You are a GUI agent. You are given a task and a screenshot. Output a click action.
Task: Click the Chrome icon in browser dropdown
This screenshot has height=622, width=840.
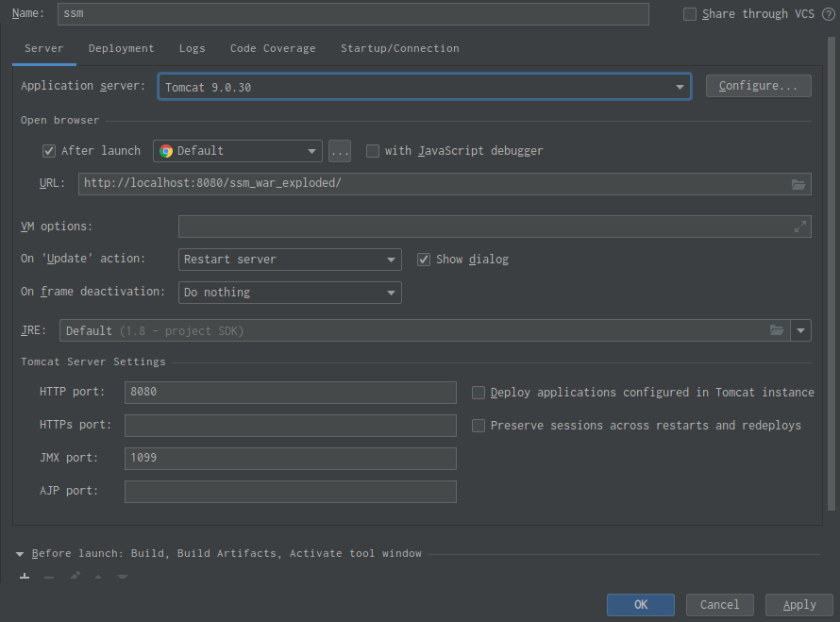(166, 151)
